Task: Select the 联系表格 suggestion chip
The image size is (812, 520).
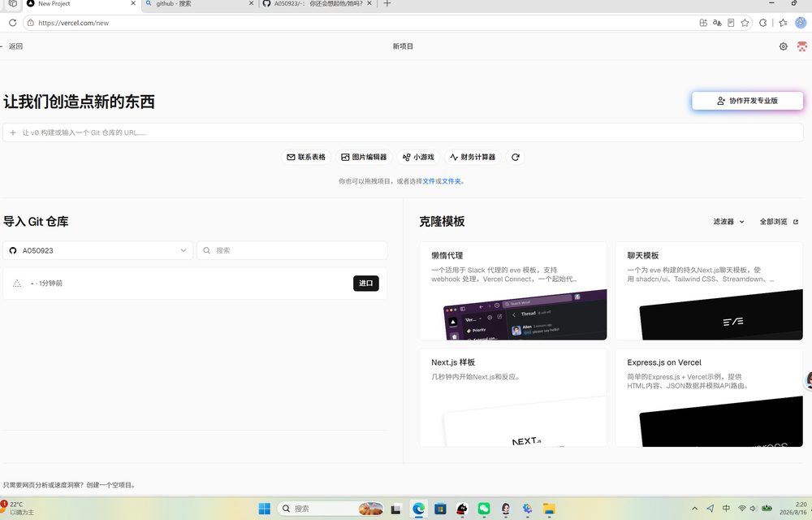Action: [306, 157]
